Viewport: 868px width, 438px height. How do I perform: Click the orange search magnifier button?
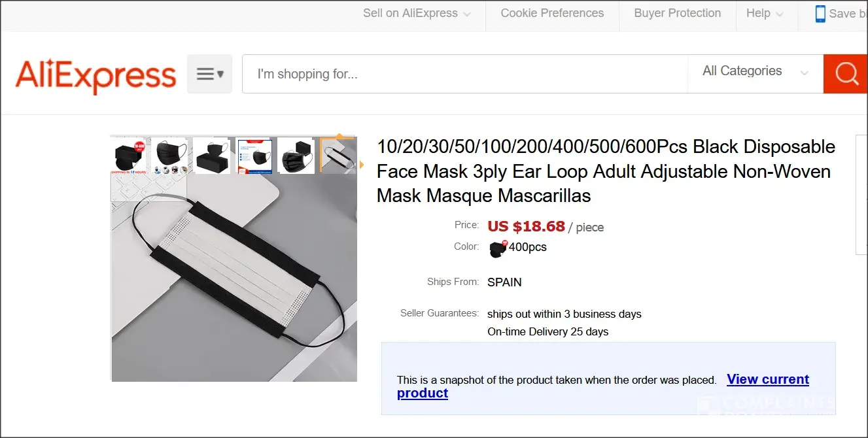point(846,74)
